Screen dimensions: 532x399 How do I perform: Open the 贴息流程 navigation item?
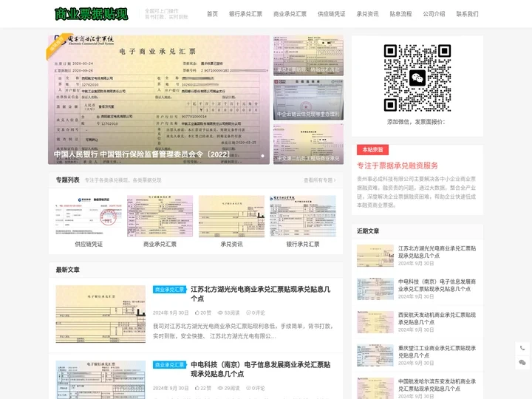pos(400,14)
